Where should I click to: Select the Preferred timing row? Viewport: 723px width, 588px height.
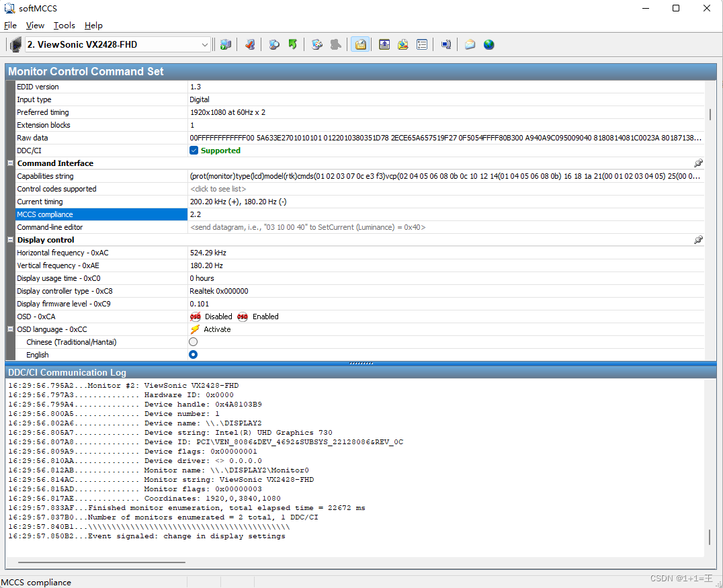click(x=359, y=112)
